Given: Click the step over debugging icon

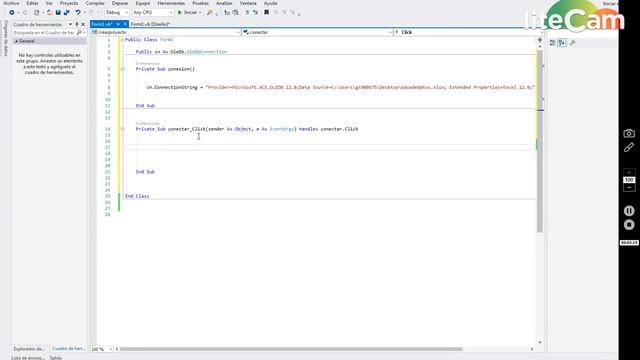Looking at the screenshot, I should (236, 13).
